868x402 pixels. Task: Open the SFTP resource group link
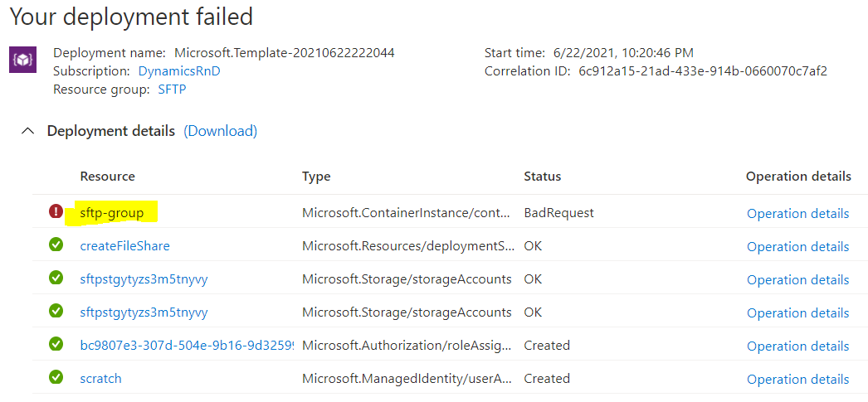pyautogui.click(x=172, y=90)
